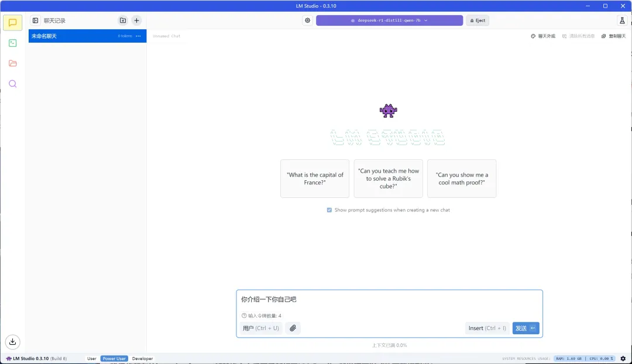Maximize the LM Studio window

point(605,6)
